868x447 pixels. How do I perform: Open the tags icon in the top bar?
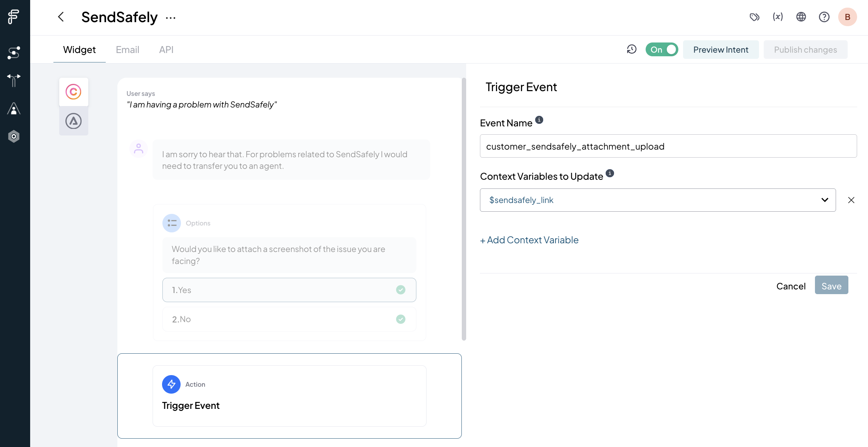pyautogui.click(x=754, y=17)
